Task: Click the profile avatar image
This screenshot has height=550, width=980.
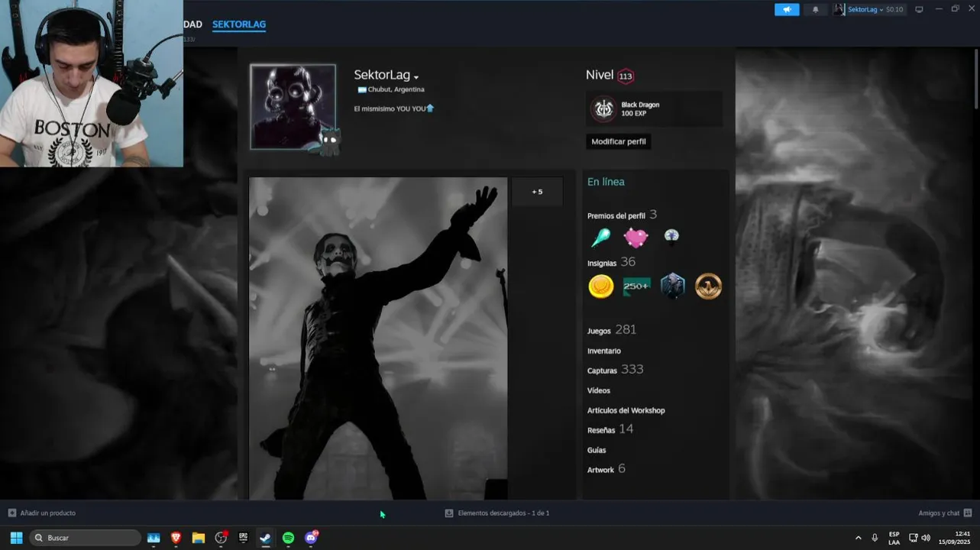Action: pyautogui.click(x=293, y=106)
